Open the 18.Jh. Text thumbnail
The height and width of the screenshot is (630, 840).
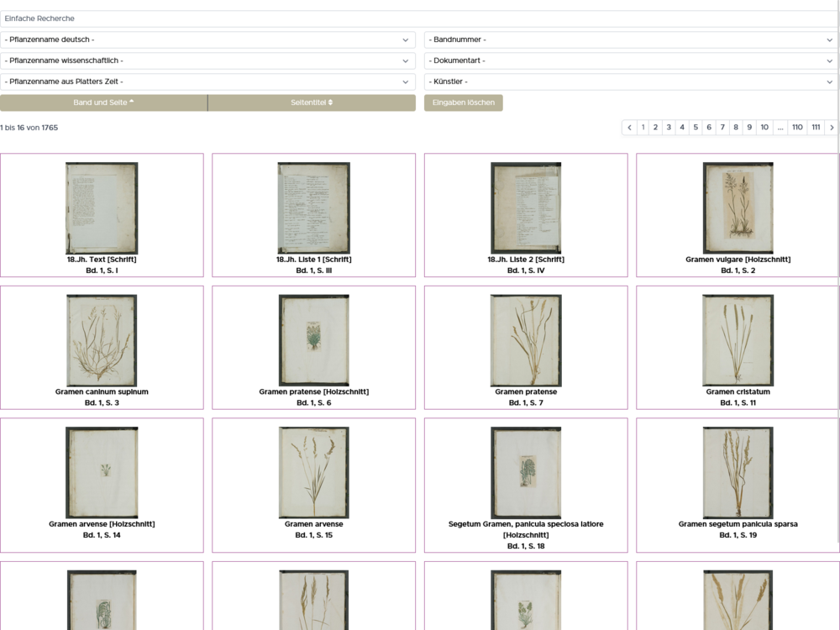point(102,208)
